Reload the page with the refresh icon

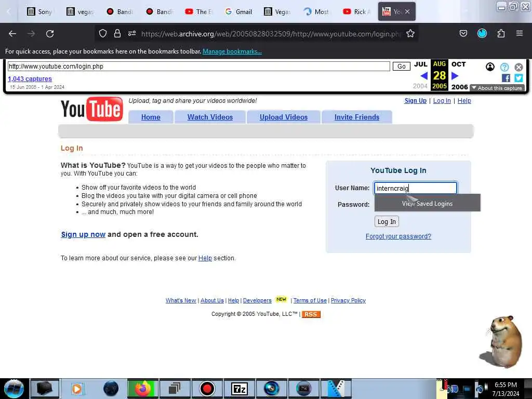50,34
